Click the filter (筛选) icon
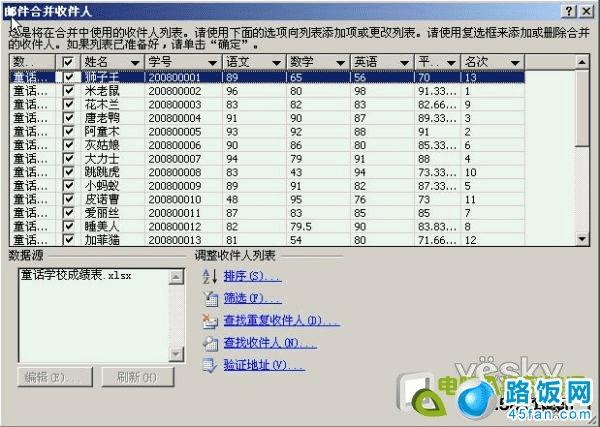This screenshot has height=427, width=600. click(208, 298)
